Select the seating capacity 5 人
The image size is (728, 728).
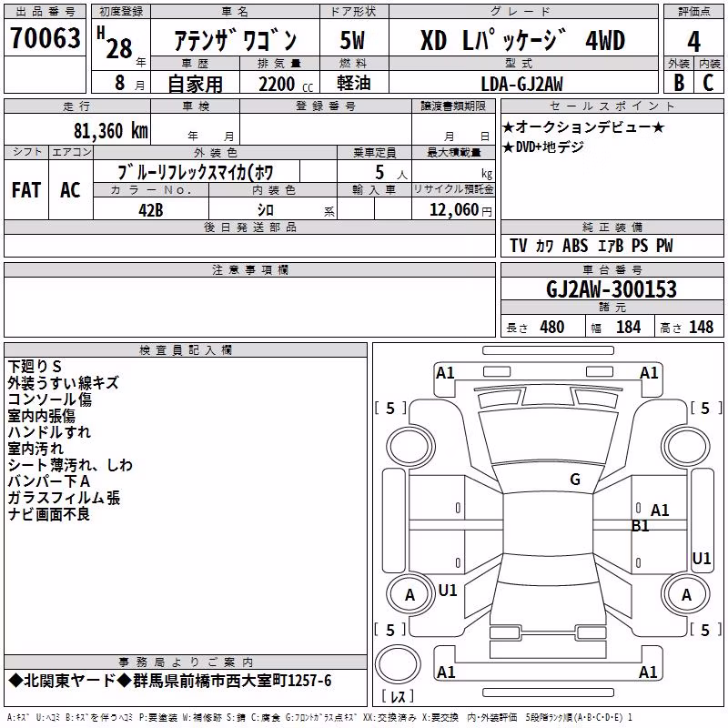(x=390, y=173)
